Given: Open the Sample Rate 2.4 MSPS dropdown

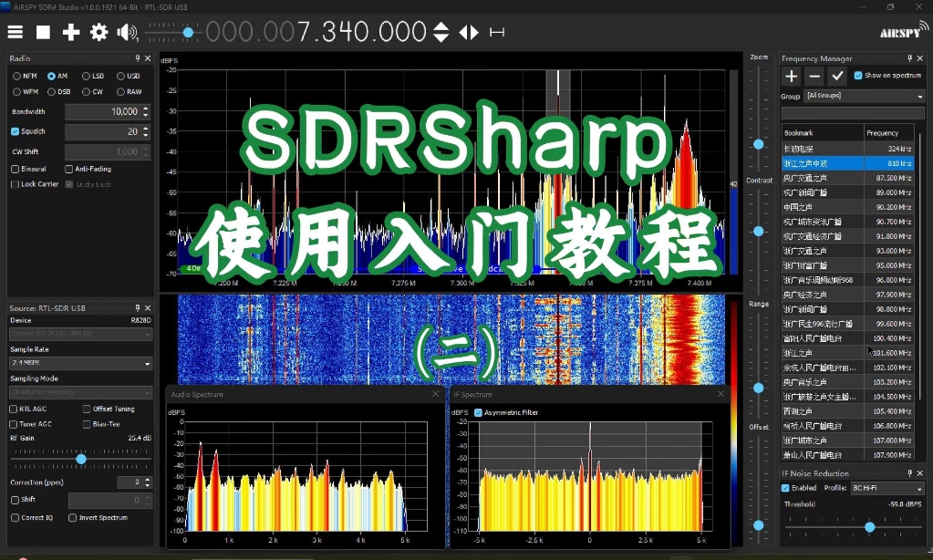Looking at the screenshot, I should [x=81, y=363].
